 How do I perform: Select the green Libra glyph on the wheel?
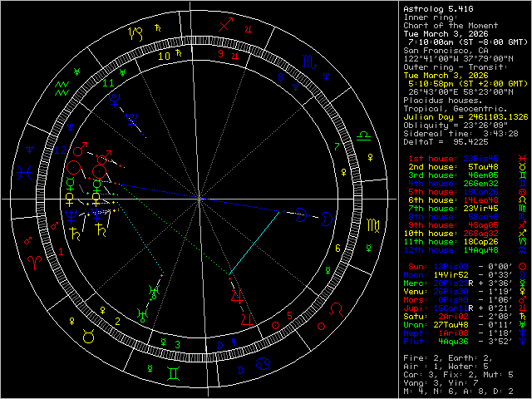[365, 135]
